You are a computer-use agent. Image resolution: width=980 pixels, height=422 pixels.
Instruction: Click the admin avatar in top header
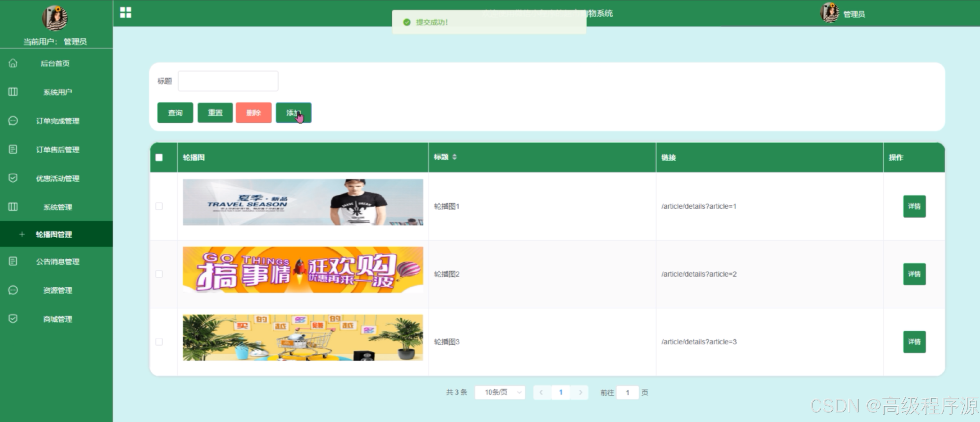(829, 13)
